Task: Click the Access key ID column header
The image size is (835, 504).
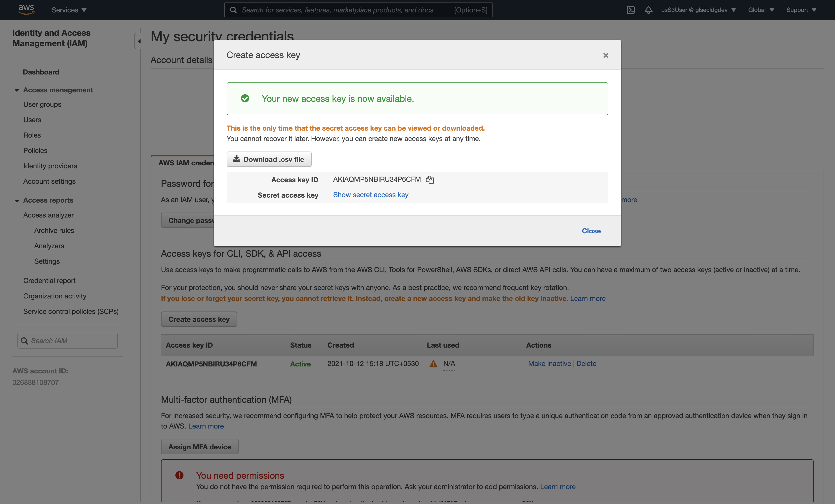Action: tap(189, 345)
